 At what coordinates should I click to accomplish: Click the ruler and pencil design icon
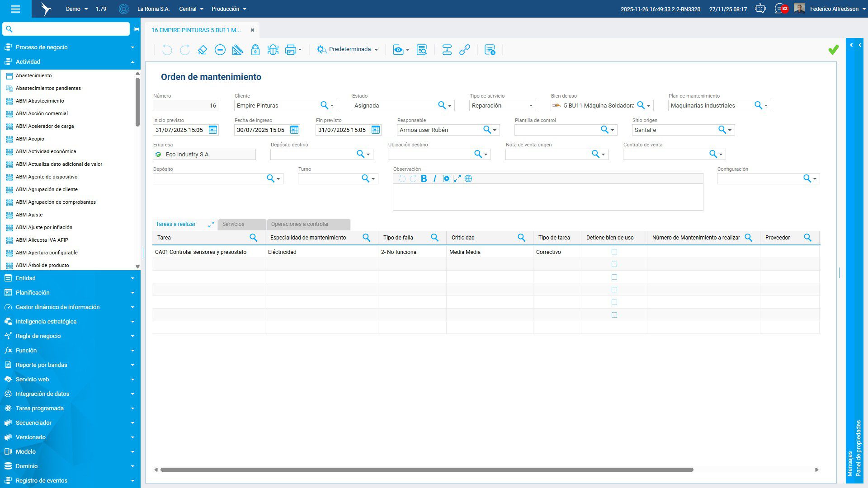[237, 50]
